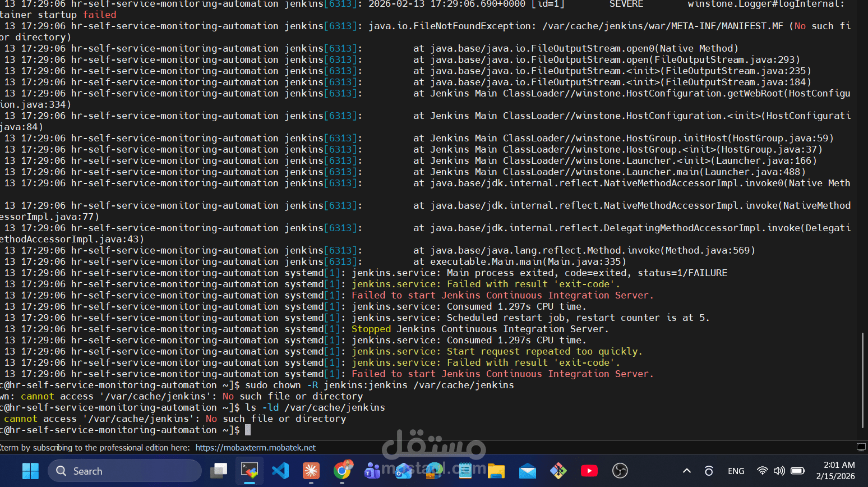Click the taskbar Search box

point(124,471)
